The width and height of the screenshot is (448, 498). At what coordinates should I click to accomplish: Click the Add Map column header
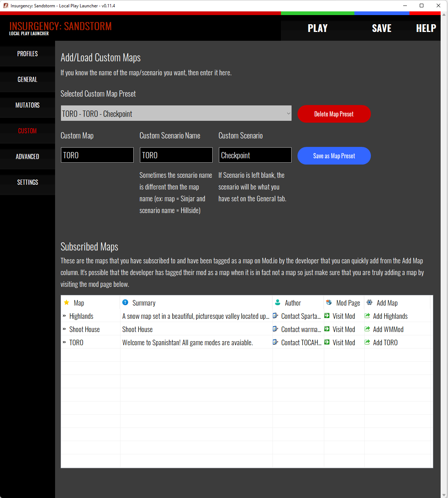[397, 303]
